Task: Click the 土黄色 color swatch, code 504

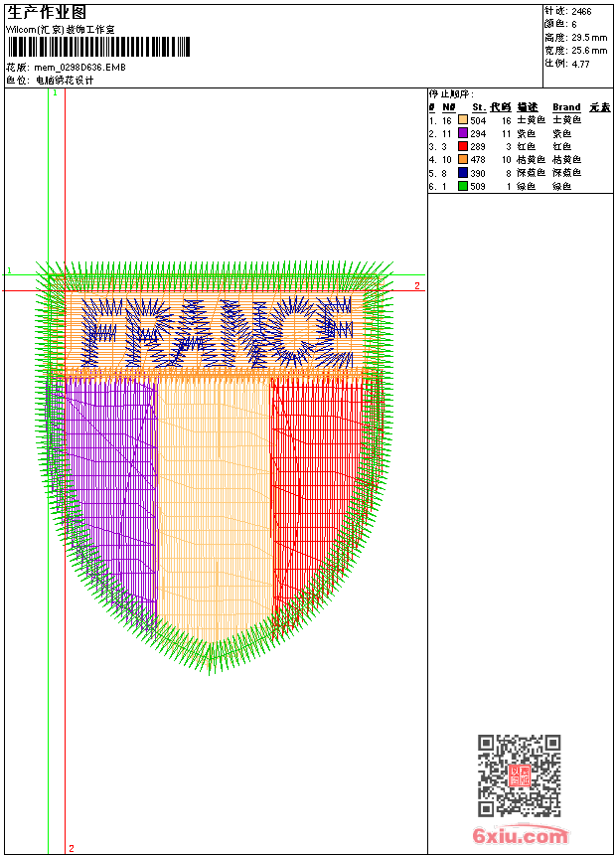Action: 463,119
